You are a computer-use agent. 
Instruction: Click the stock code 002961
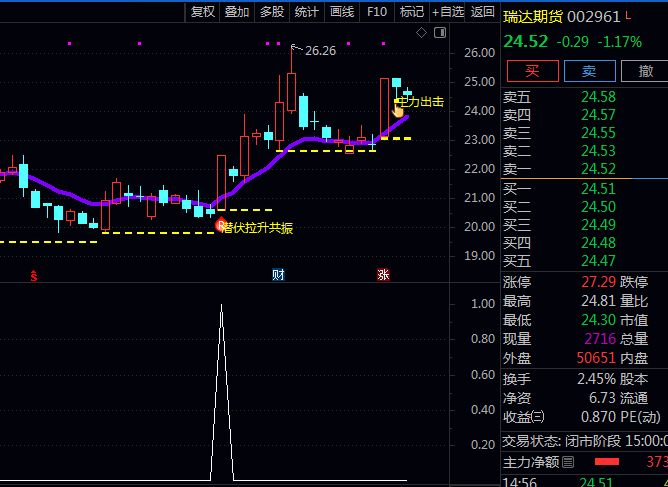click(x=594, y=17)
